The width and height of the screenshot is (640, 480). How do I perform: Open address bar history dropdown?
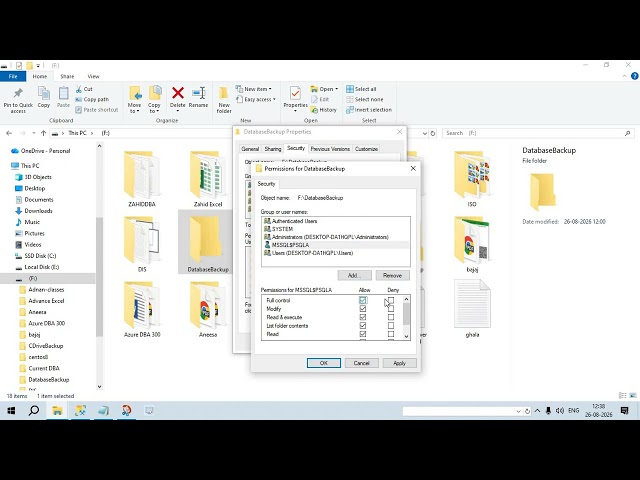click(424, 133)
